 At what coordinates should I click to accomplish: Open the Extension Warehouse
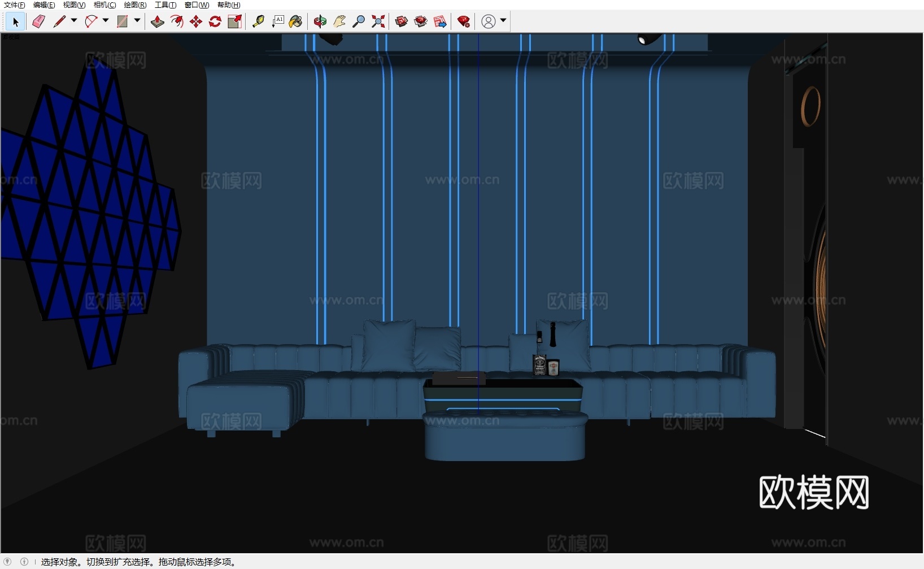(x=421, y=21)
